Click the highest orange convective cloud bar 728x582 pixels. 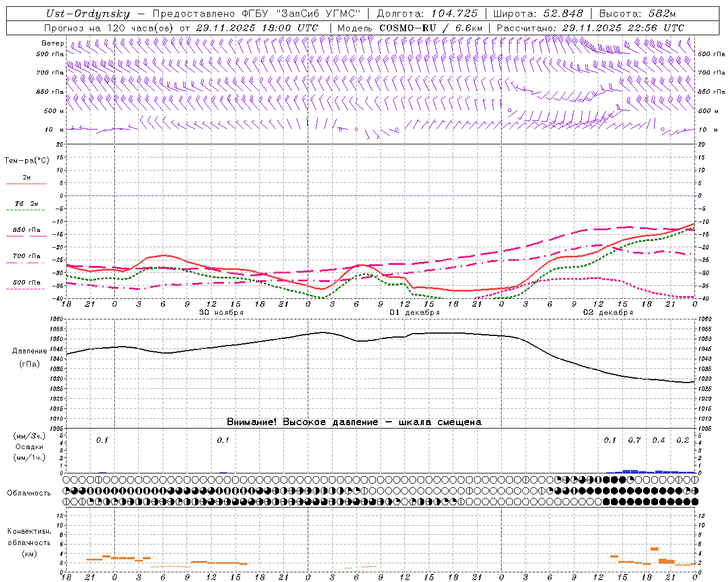tap(654, 549)
